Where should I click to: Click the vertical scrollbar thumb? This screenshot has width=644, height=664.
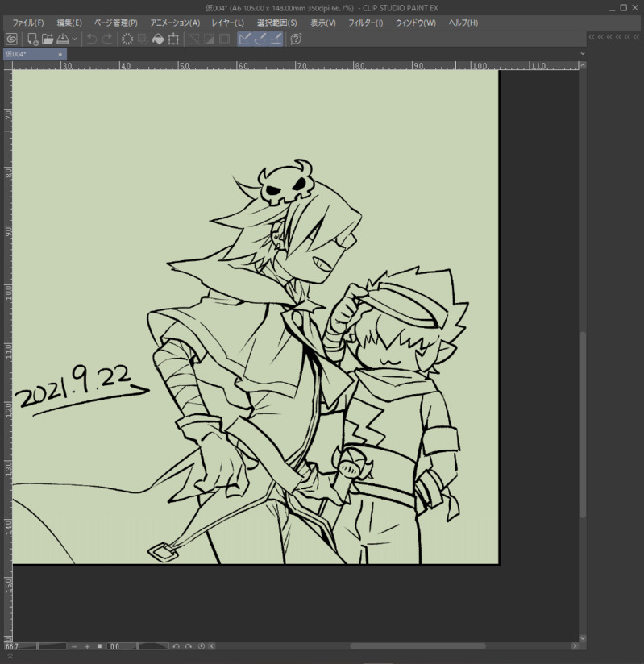(583, 425)
